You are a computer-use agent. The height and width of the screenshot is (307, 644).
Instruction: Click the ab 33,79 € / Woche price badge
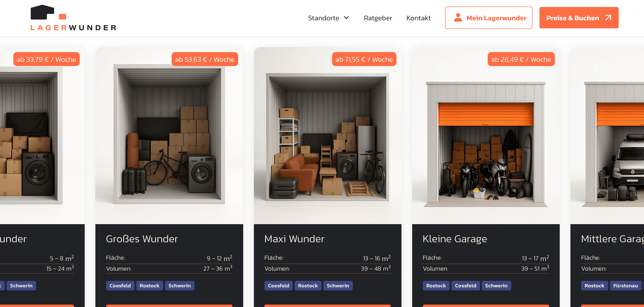pyautogui.click(x=46, y=59)
